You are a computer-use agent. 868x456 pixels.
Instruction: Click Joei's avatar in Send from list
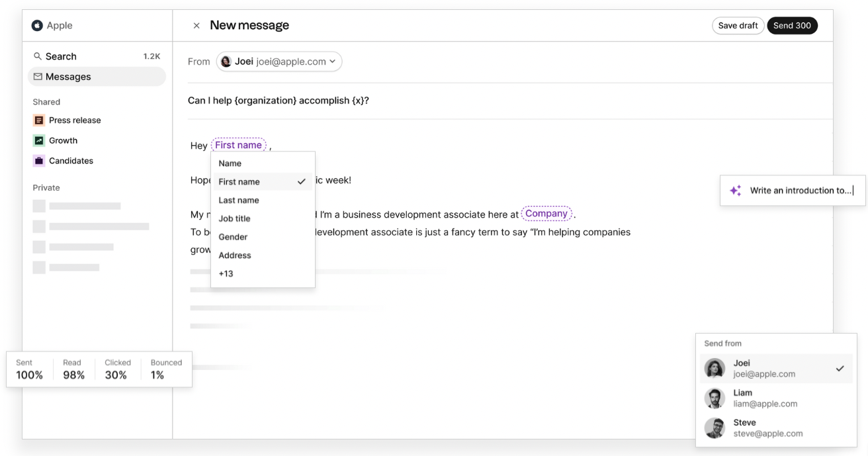pyautogui.click(x=715, y=369)
